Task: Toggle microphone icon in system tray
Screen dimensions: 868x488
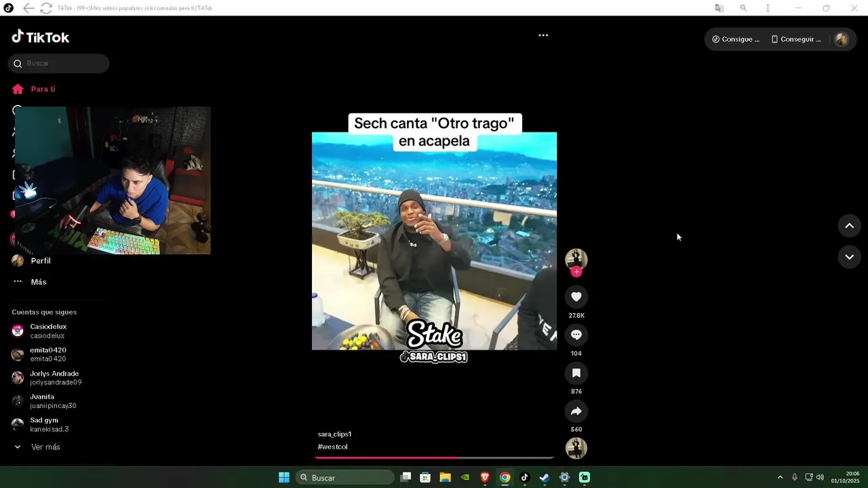Action: [794, 478]
